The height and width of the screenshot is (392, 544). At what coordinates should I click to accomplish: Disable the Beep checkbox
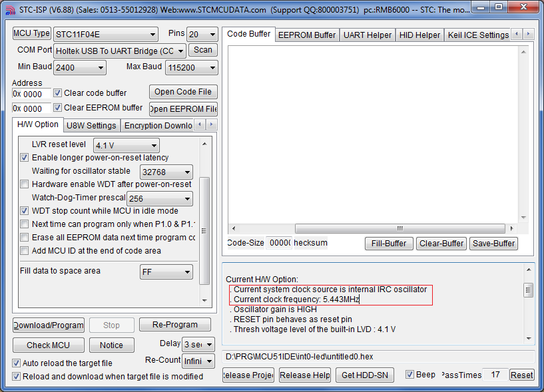click(x=410, y=375)
